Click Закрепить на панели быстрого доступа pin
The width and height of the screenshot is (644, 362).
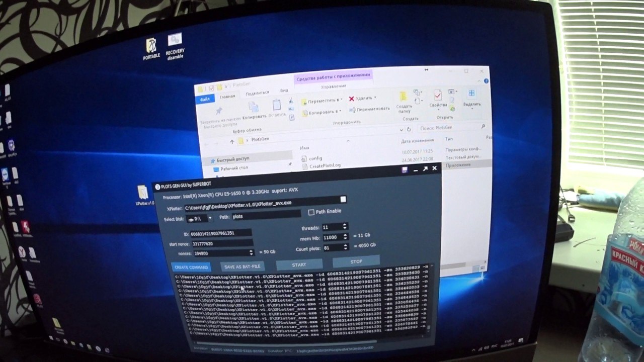[219, 111]
